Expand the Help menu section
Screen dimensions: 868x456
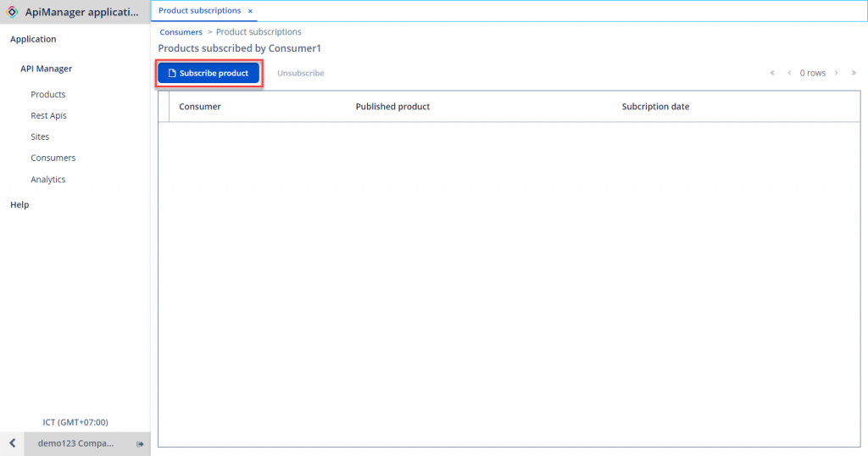tap(19, 204)
